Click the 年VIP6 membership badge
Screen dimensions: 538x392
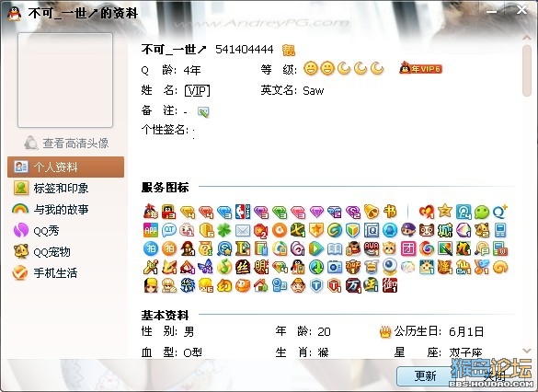pyautogui.click(x=420, y=69)
